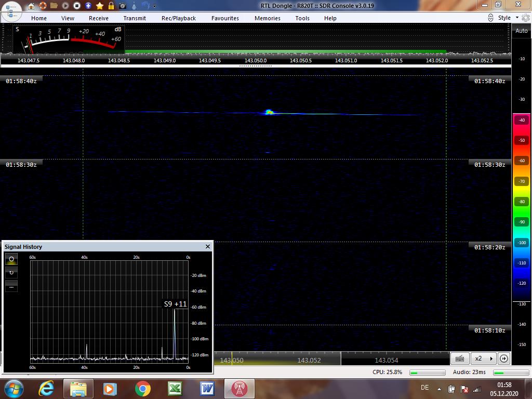
Task: Click the Auto button above color scale
Action: [522, 31]
